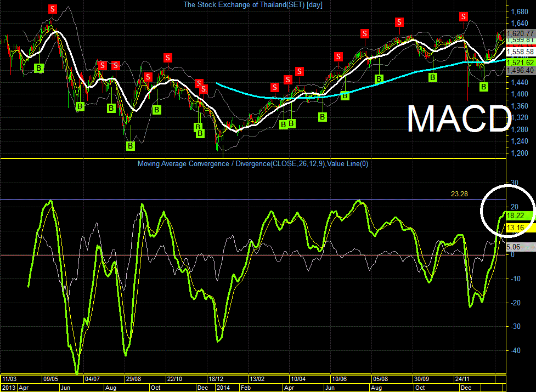536x392 pixels.
Task: Click the 30 label on MACD axis
Action: click(x=515, y=183)
